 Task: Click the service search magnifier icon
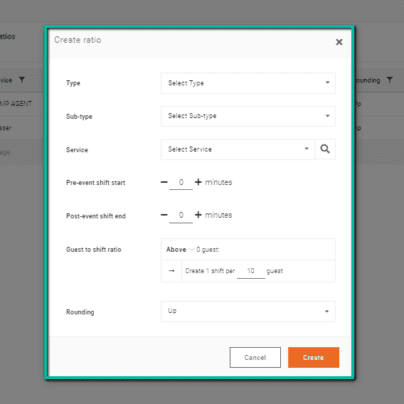click(x=325, y=149)
